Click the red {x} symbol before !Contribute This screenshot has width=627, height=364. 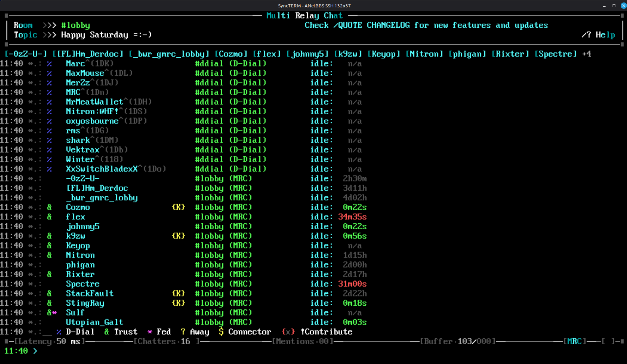point(288,332)
